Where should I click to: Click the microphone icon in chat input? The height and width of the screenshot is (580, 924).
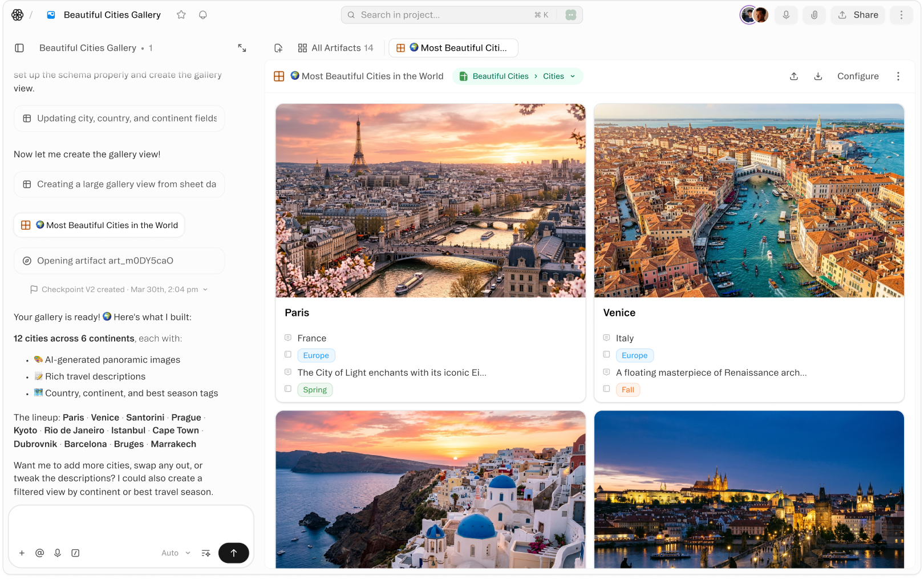click(x=58, y=553)
